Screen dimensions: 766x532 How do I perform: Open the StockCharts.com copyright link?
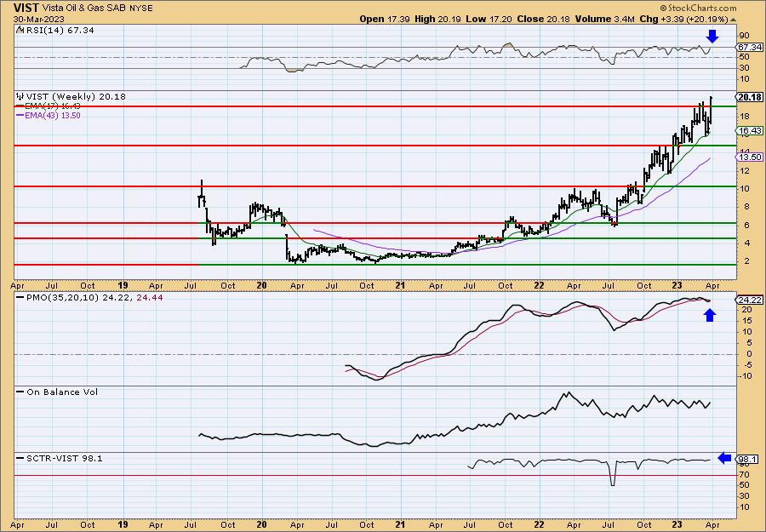(698, 9)
